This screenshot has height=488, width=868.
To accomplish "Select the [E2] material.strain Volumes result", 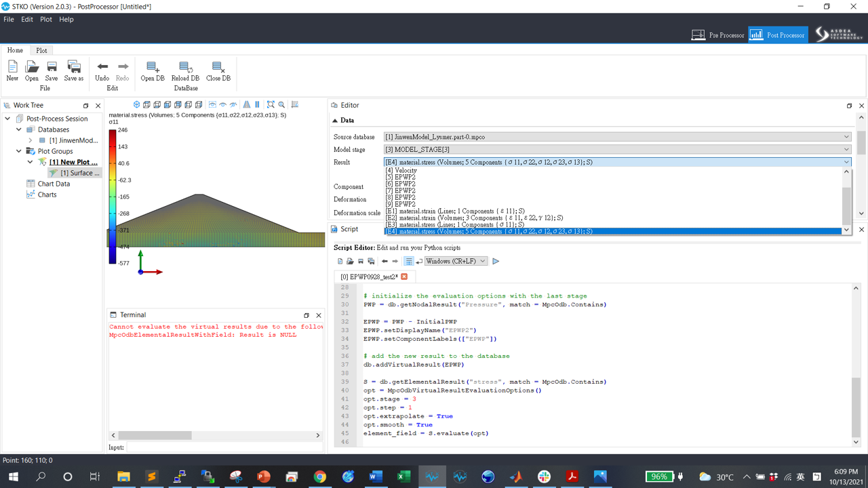I will pos(613,218).
